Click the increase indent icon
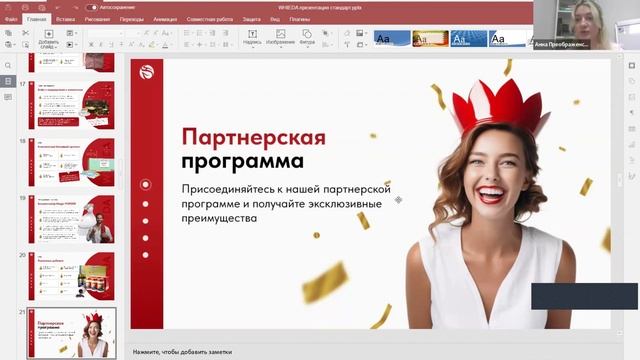 point(225,33)
